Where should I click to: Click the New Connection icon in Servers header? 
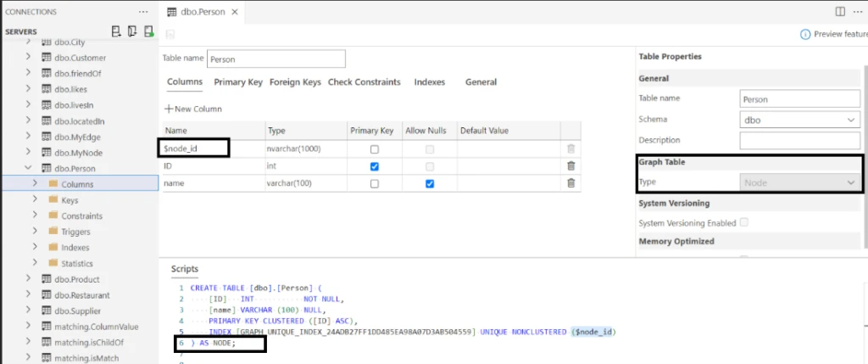pyautogui.click(x=116, y=31)
